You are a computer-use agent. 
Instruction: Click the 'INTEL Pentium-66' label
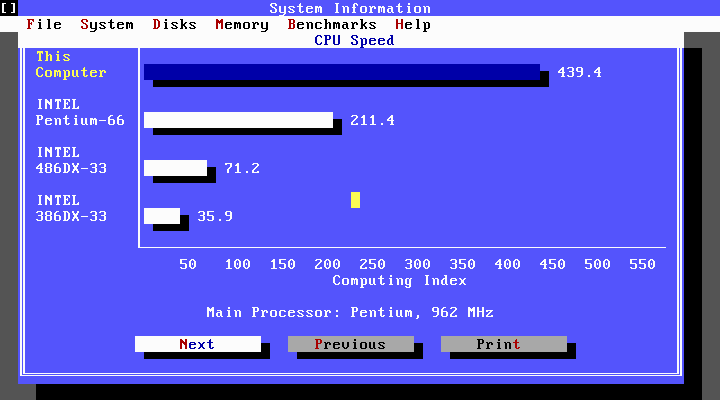pos(80,112)
